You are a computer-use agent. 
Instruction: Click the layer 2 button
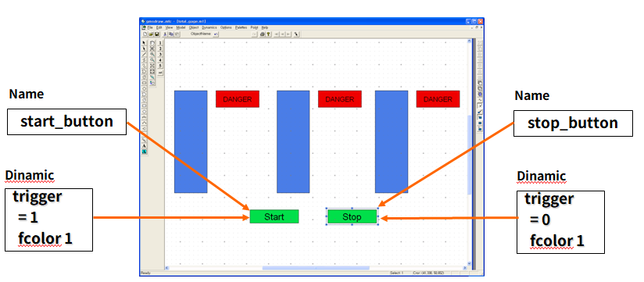click(160, 48)
